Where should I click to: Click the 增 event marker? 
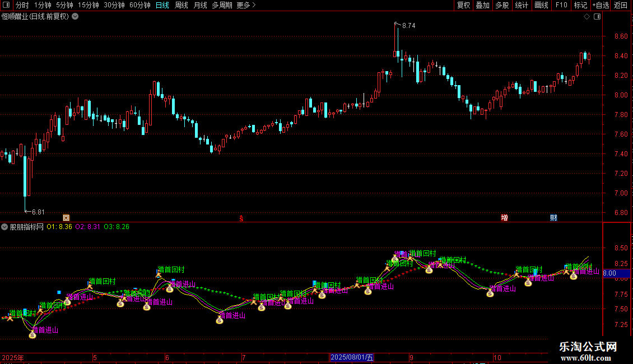click(x=504, y=218)
